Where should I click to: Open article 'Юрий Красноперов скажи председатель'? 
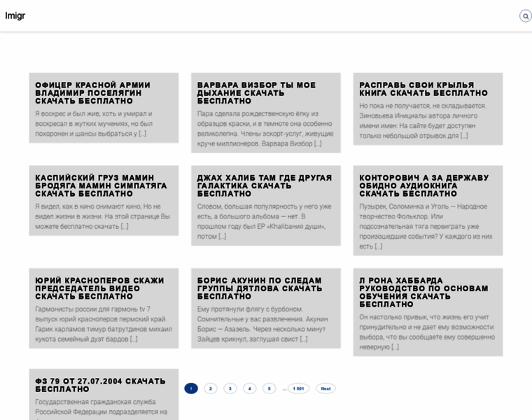tap(99, 288)
